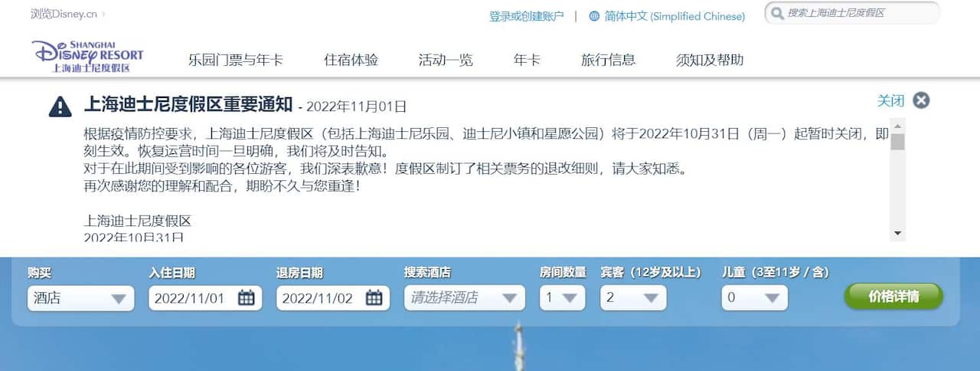Open 登录或创建账户 link
The height and width of the screenshot is (371, 980).
pos(527,16)
